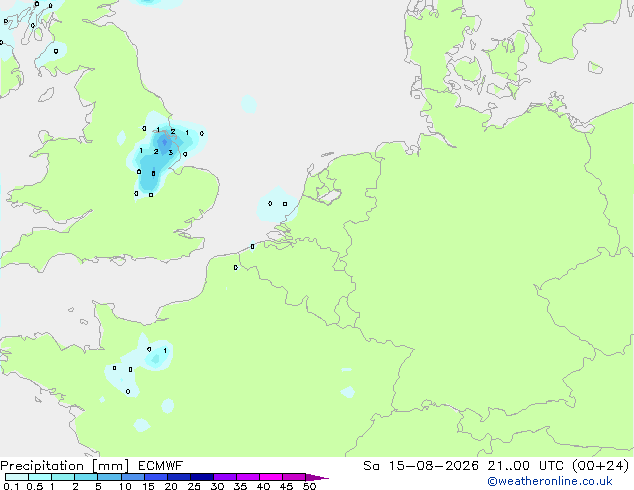Image resolution: width=634 pixels, height=490 pixels.
Task: Click the 'Precipitation' title text
Action: click(42, 466)
